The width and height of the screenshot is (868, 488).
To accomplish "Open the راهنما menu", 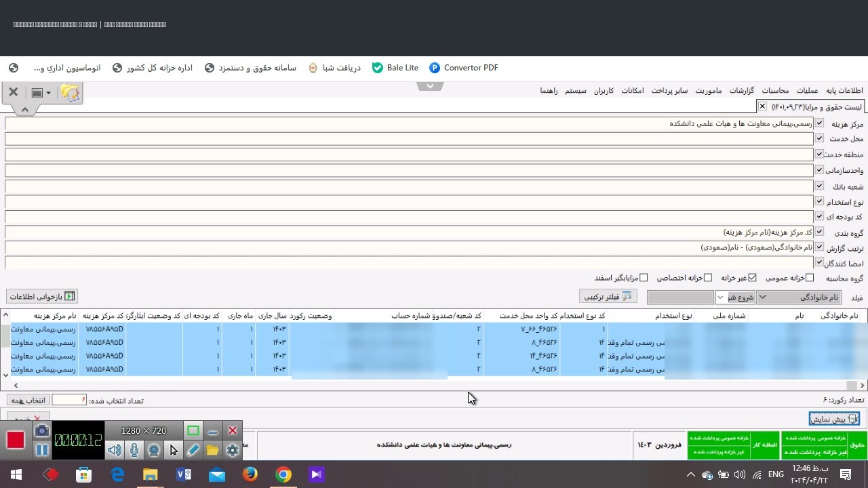I will (x=549, y=91).
